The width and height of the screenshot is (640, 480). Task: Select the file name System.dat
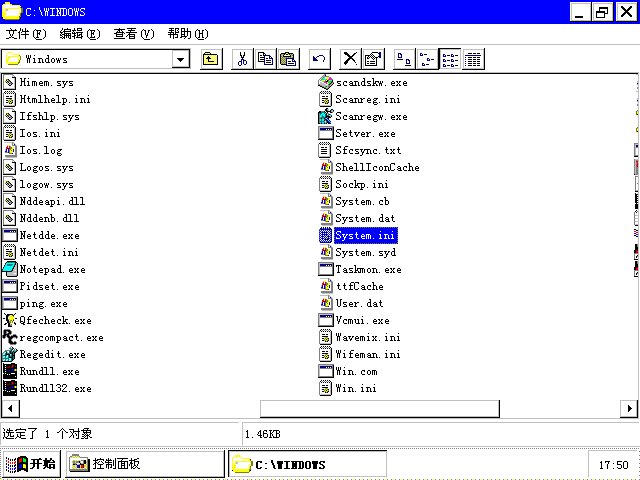pos(365,218)
